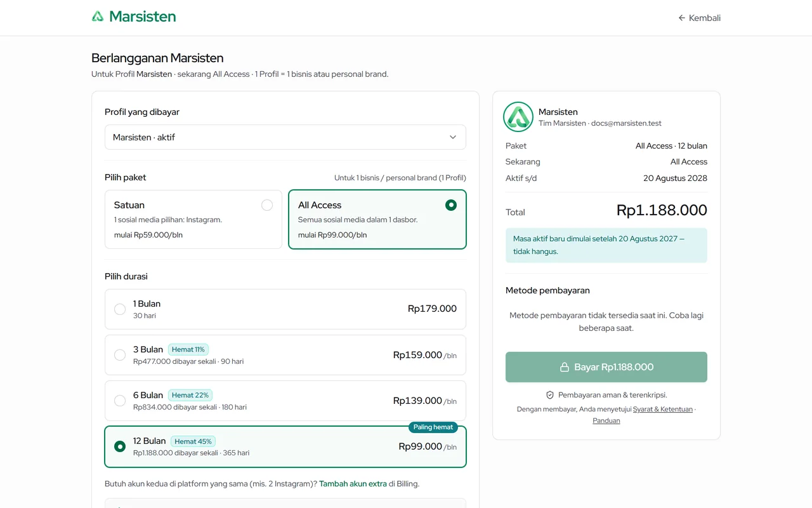The image size is (812, 508).
Task: Open the Tambah akun extra link
Action: pos(353,484)
